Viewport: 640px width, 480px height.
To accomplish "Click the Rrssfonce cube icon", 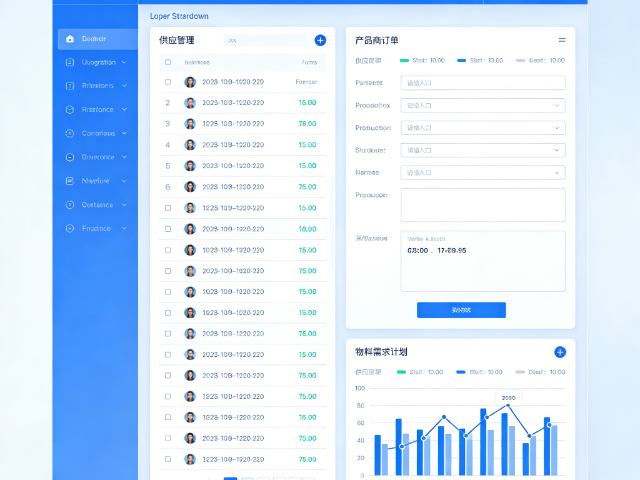I will click(x=70, y=109).
